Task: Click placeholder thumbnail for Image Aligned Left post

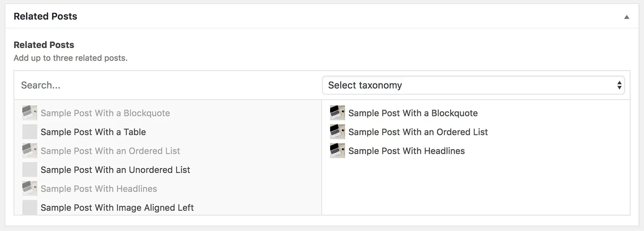Action: [x=30, y=207]
